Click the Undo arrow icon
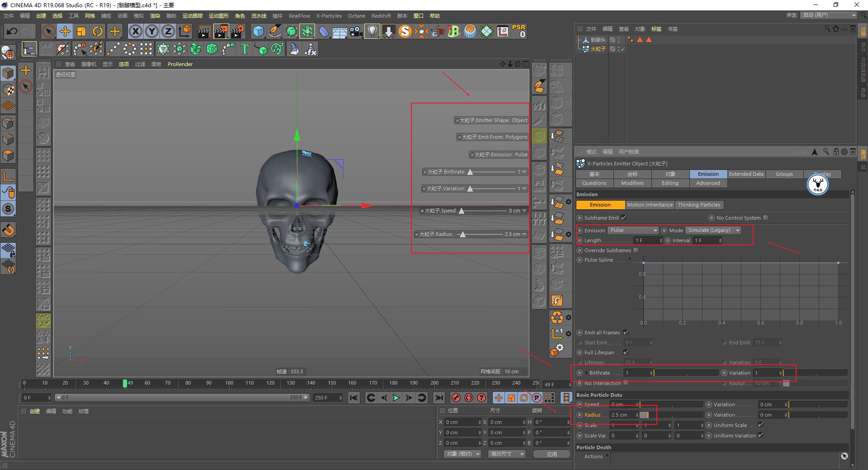Screen dimensions: 868x470 pos(11,31)
